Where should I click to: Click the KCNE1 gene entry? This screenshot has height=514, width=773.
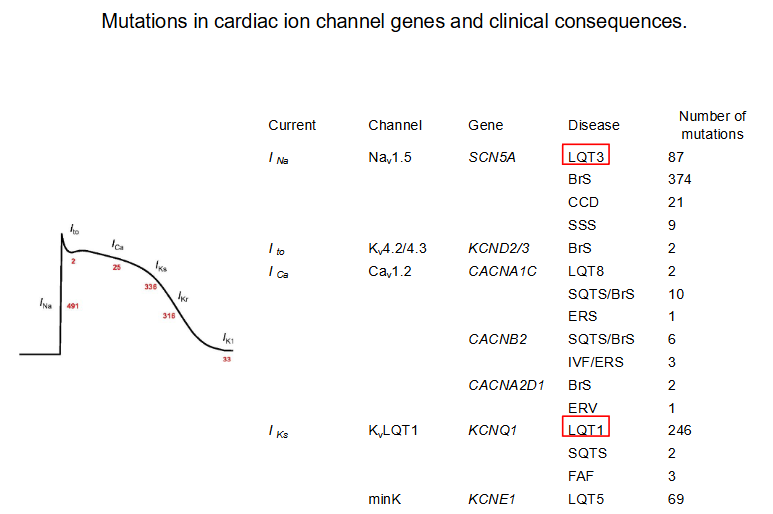tap(490, 498)
